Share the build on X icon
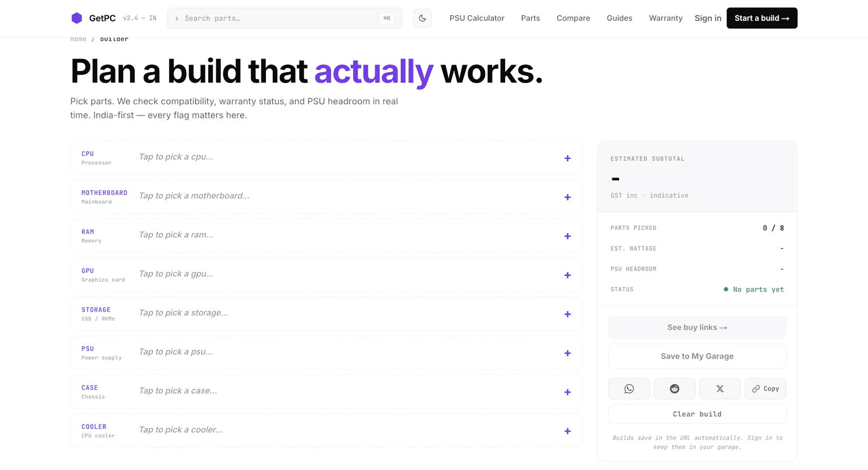 pyautogui.click(x=720, y=389)
